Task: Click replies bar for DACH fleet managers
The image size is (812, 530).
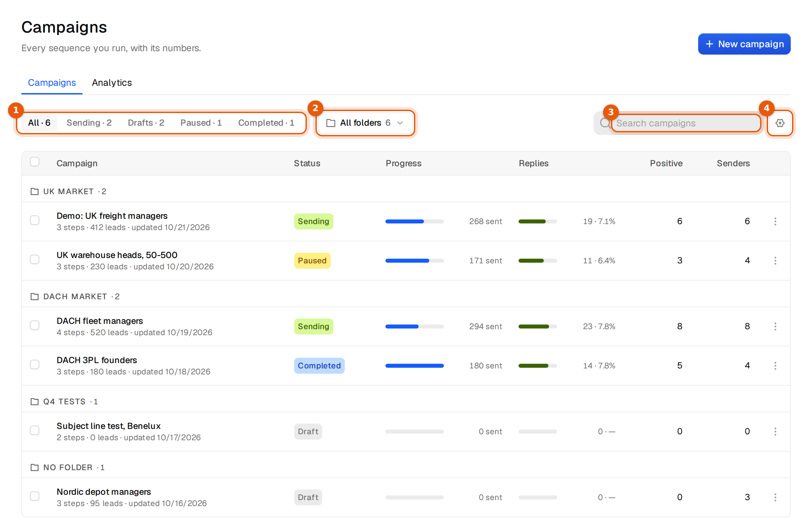Action: pos(538,327)
